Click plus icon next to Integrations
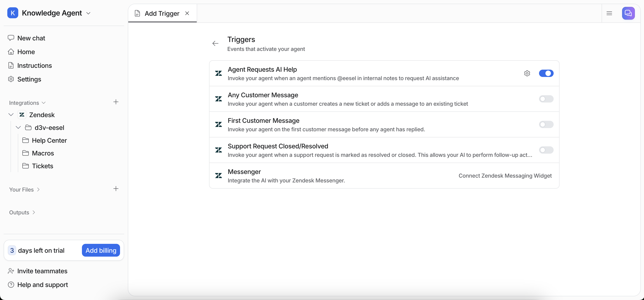Screen dimensions: 644x300 coord(116,102)
